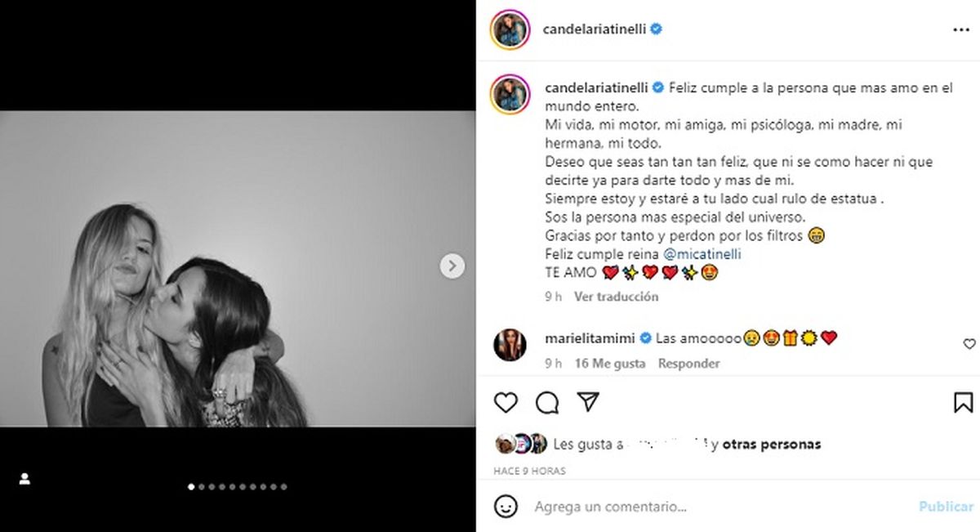Viewport: 980px width, 532px height.
Task: Share the post using the paper plane icon
Action: (x=588, y=401)
